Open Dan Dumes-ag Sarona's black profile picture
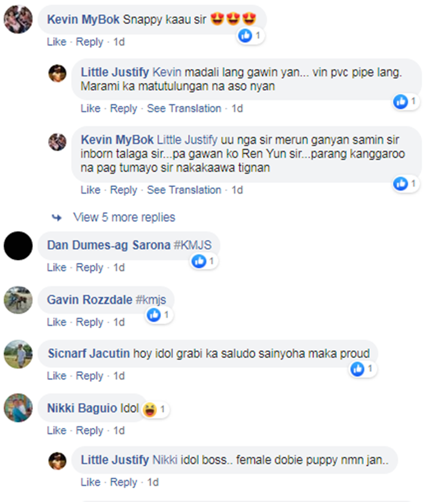This screenshot has height=502, width=448. pos(19,246)
